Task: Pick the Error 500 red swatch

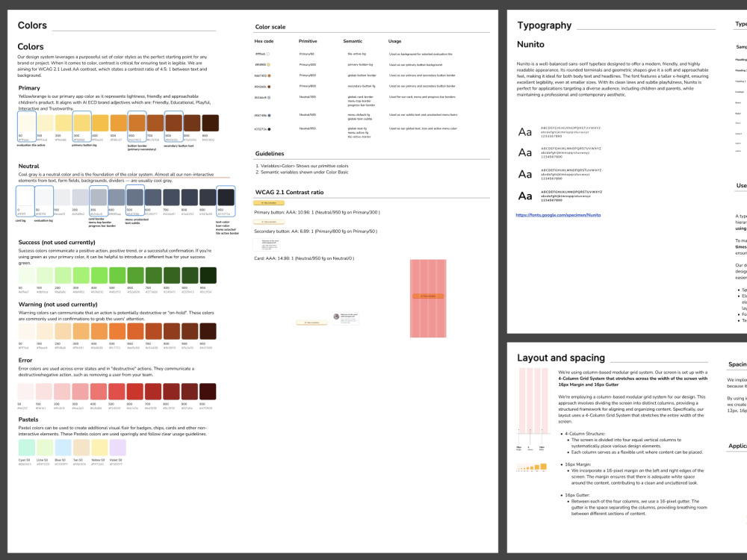Action: 117,391
